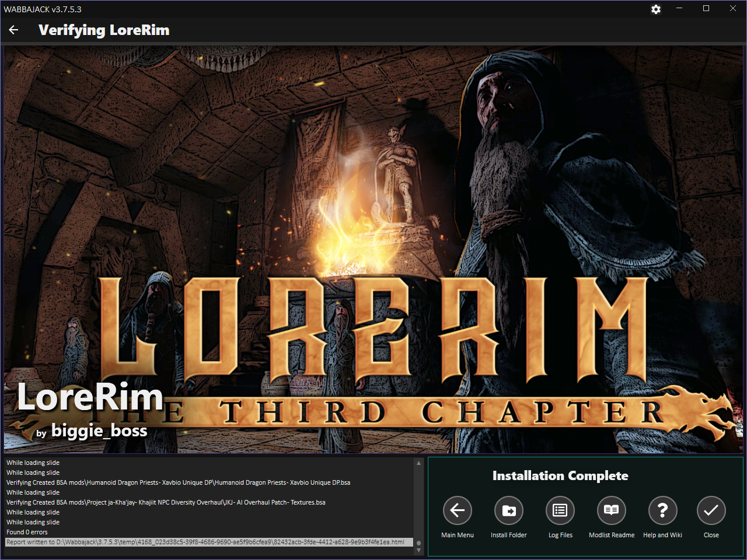Close the Wabbajack window from title bar

click(x=733, y=9)
